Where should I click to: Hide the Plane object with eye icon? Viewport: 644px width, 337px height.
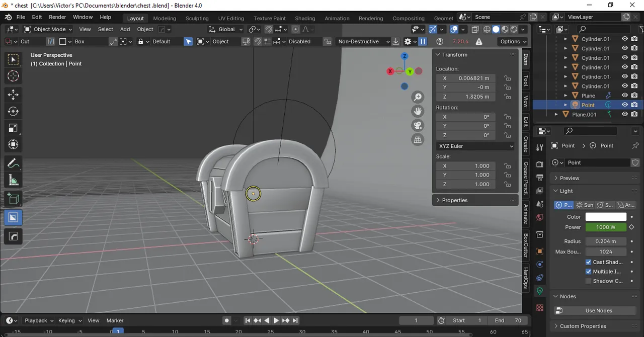pos(625,96)
